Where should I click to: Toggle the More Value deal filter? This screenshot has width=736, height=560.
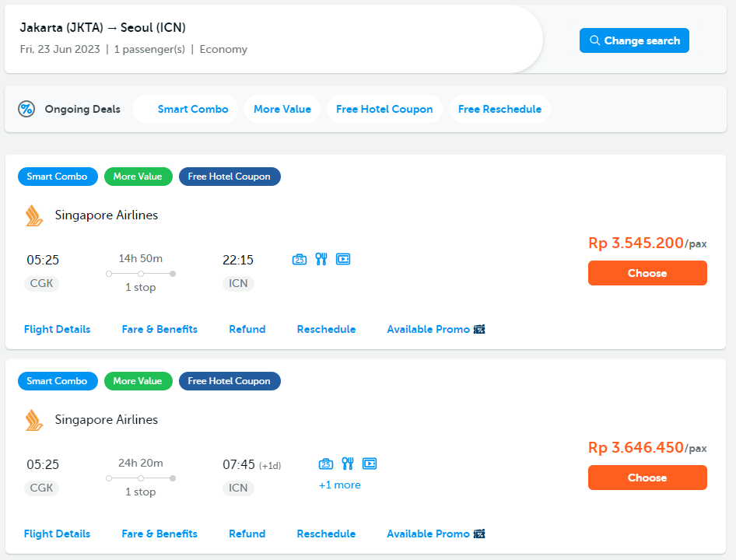coord(282,109)
